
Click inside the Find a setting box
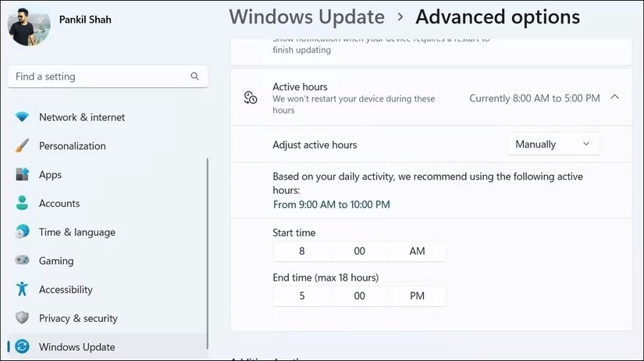[98, 77]
